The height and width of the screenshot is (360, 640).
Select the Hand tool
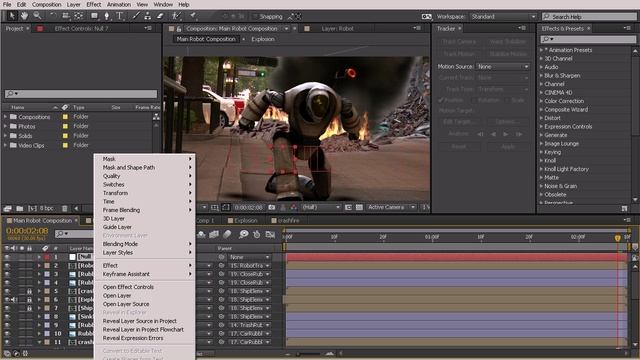(24, 16)
